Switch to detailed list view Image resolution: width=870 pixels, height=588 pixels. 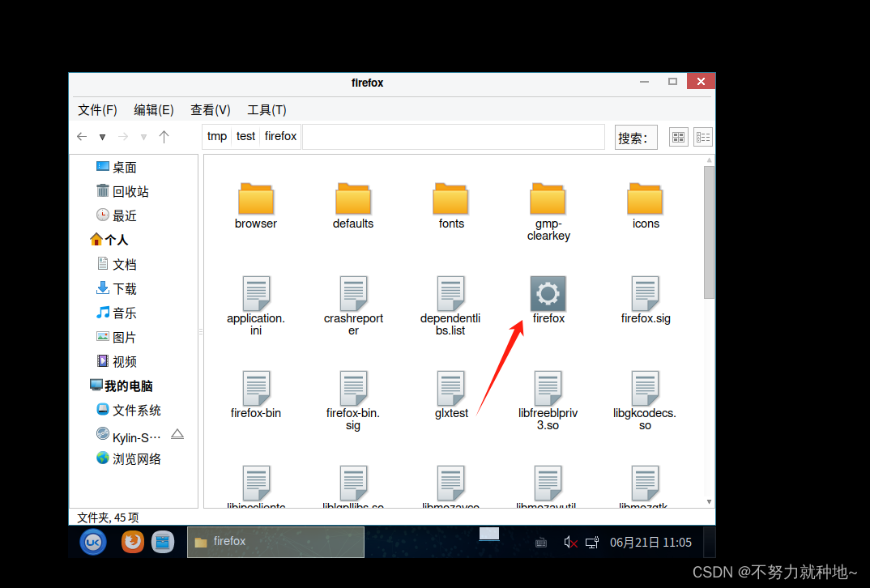703,137
